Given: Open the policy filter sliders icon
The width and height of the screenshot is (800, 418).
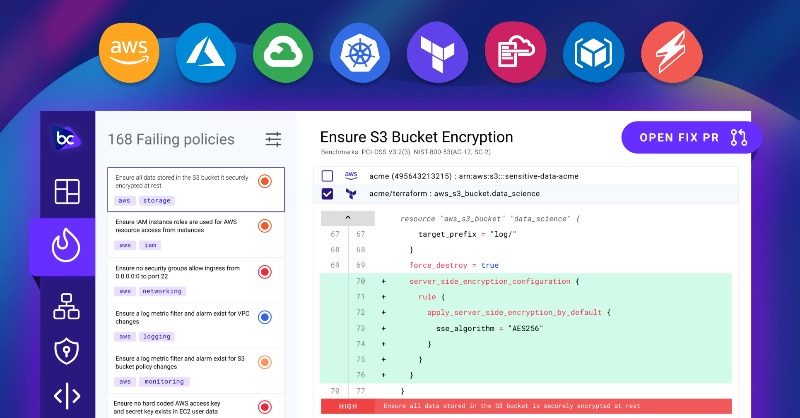Looking at the screenshot, I should coord(273,139).
